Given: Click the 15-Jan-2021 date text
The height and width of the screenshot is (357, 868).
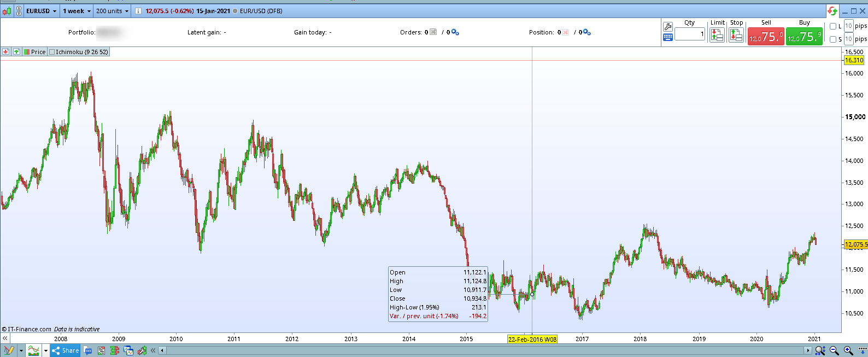Looking at the screenshot, I should 213,11.
